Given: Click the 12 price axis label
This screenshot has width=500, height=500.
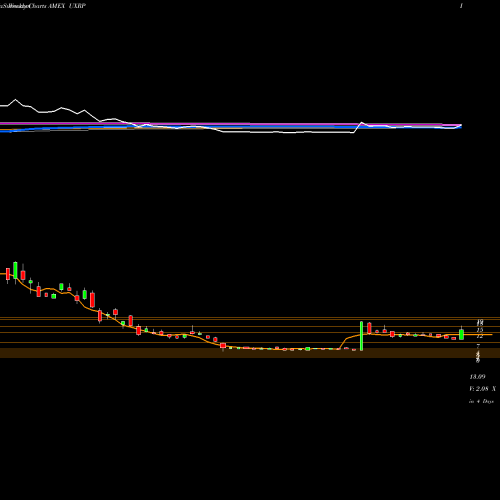Looking at the screenshot, I should click(479, 336).
